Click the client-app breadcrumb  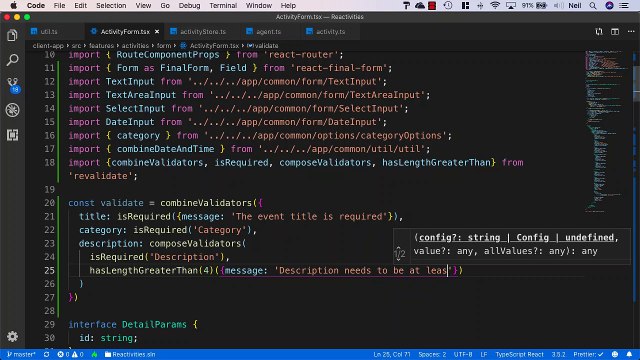(x=48, y=46)
